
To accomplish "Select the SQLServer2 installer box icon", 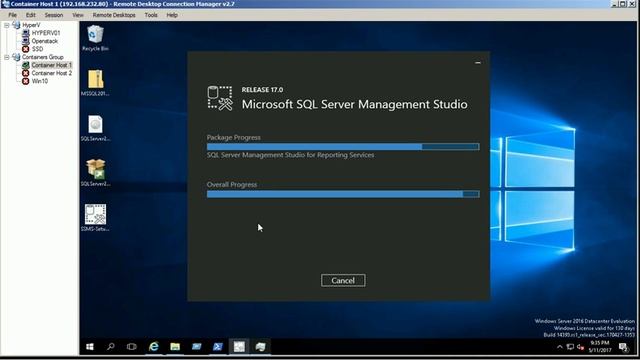I will click(x=96, y=173).
